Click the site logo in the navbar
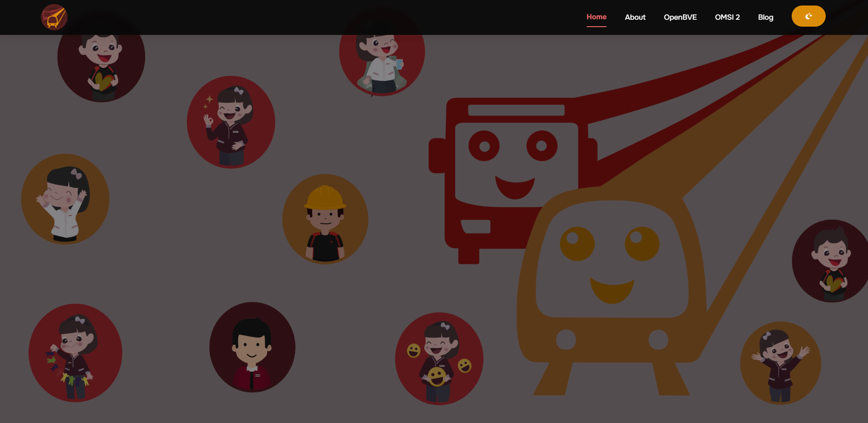 [54, 17]
